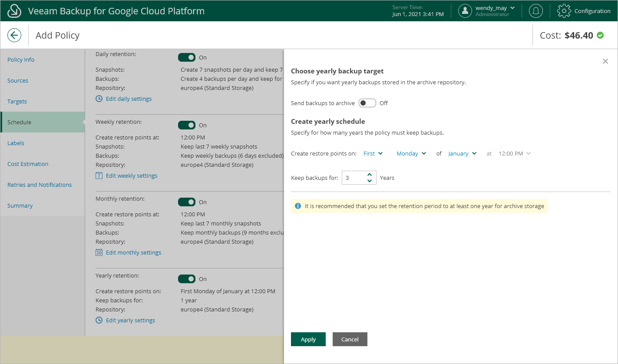618x364 pixels.
Task: Click 'First Monday of January at 12:00 PM' text
Action: click(228, 291)
